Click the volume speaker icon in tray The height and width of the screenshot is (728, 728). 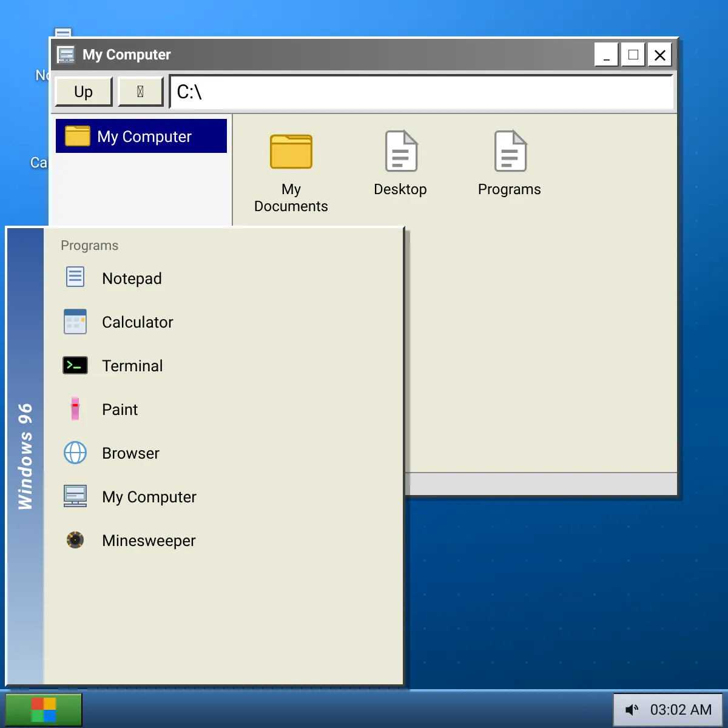pos(632,710)
